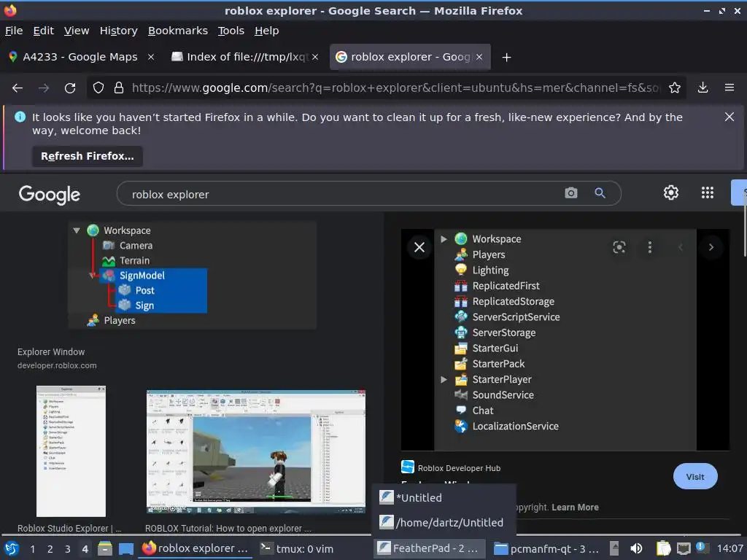The height and width of the screenshot is (560, 747).
Task: Open the removable media tray icon
Action: (614, 548)
